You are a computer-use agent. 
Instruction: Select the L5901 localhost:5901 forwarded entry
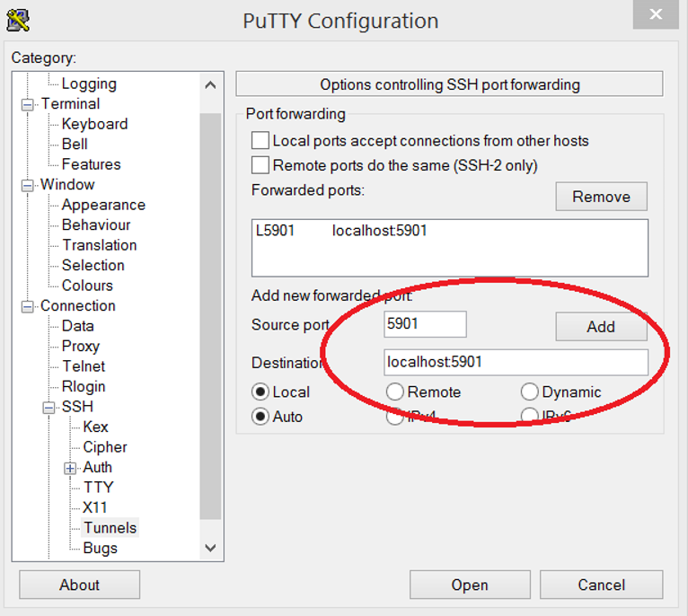449,231
